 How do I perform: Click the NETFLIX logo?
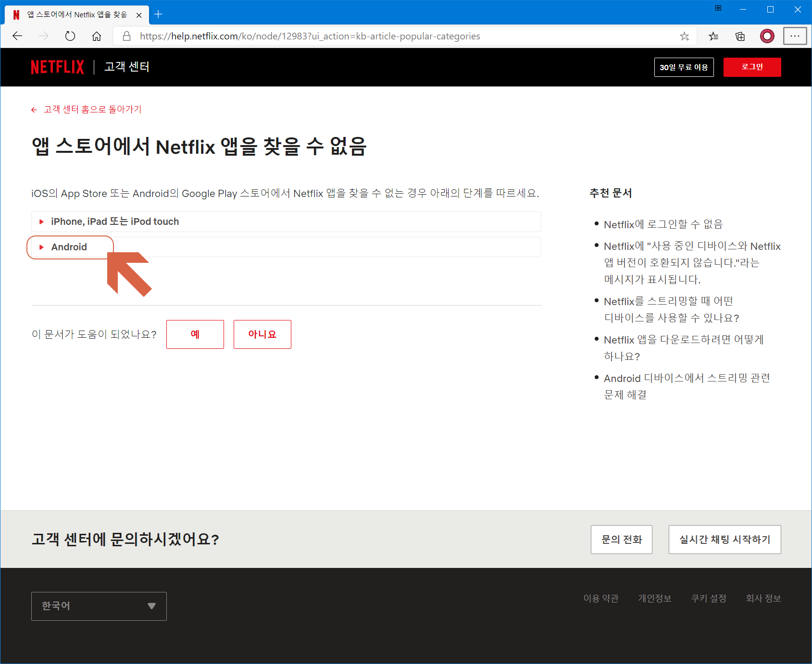pyautogui.click(x=58, y=67)
